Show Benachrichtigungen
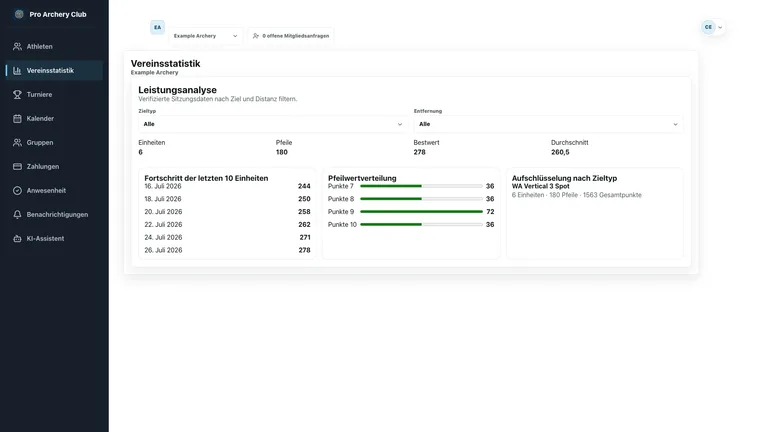 point(54,215)
